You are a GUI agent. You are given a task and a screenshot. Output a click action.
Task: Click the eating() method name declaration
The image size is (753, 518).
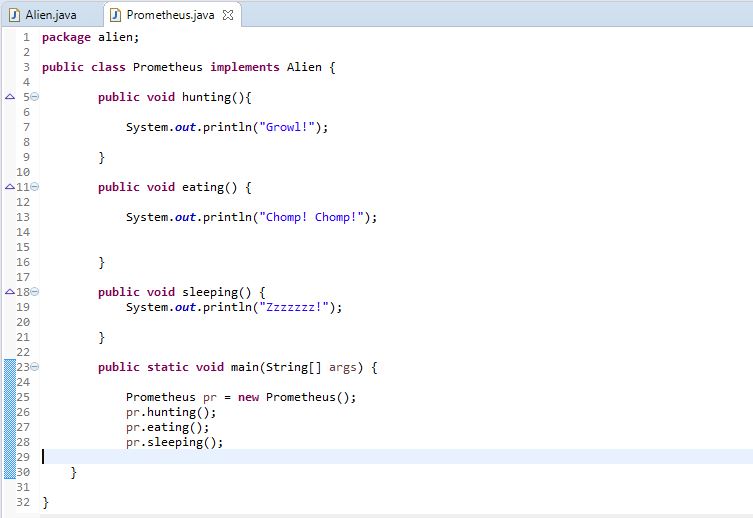pos(203,187)
